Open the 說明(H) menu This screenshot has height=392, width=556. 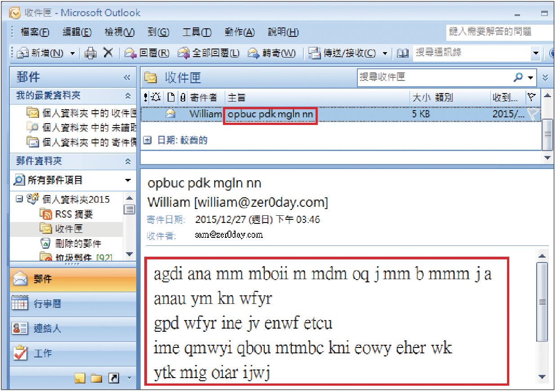[x=283, y=32]
